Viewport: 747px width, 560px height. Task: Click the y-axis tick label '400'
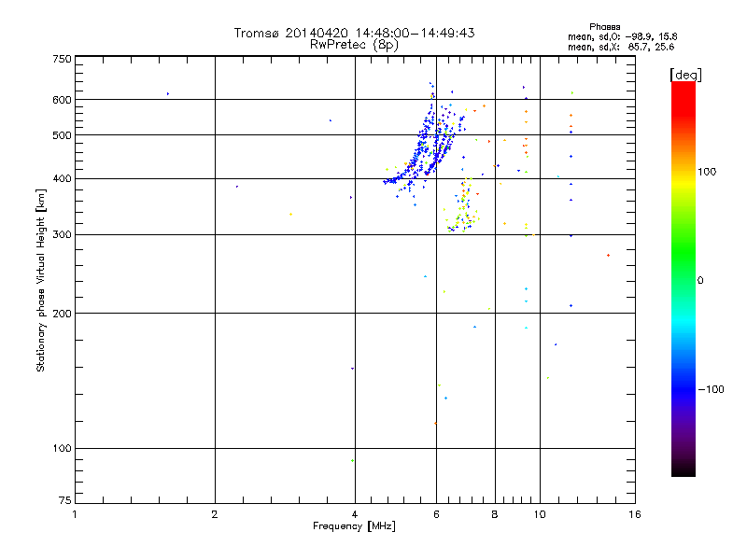62,179
